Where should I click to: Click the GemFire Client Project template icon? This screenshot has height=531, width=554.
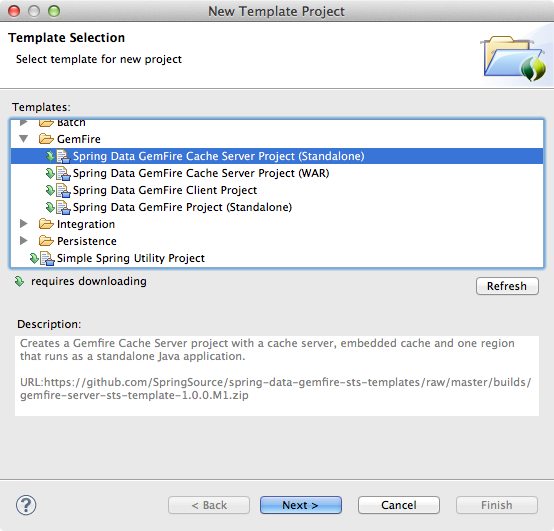(58, 190)
